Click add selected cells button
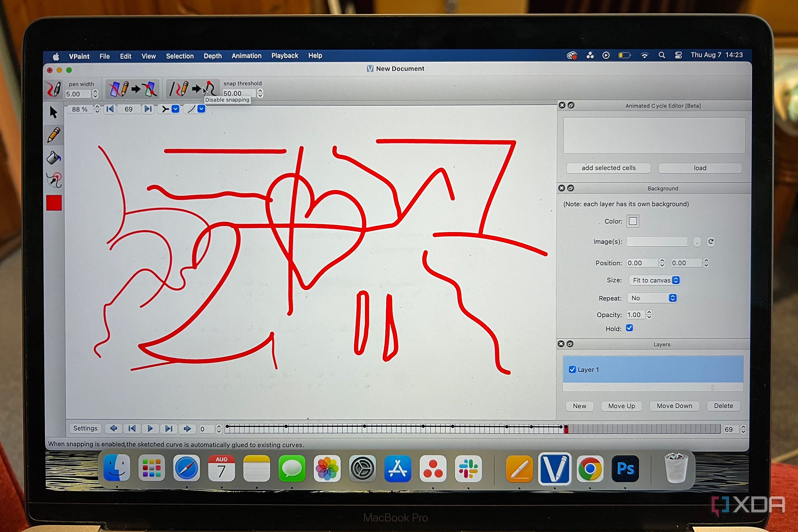Image resolution: width=798 pixels, height=532 pixels. coord(608,168)
